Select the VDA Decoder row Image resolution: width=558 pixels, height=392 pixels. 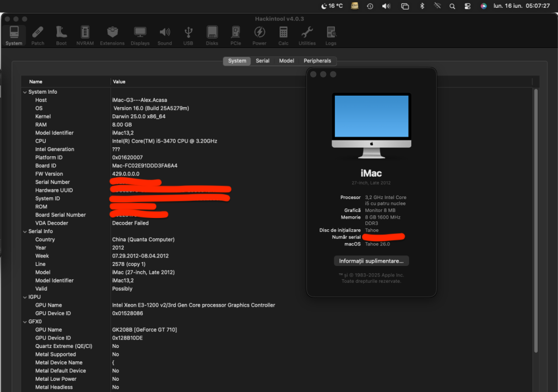(x=277, y=224)
